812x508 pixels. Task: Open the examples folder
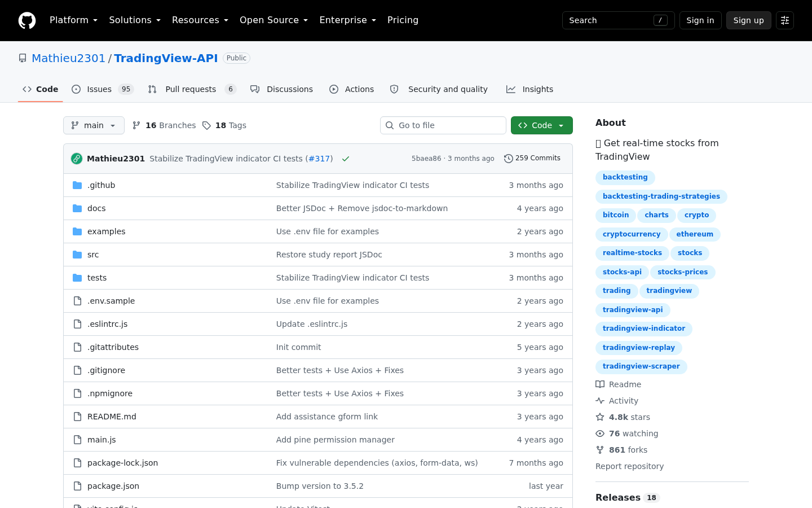coord(107,231)
